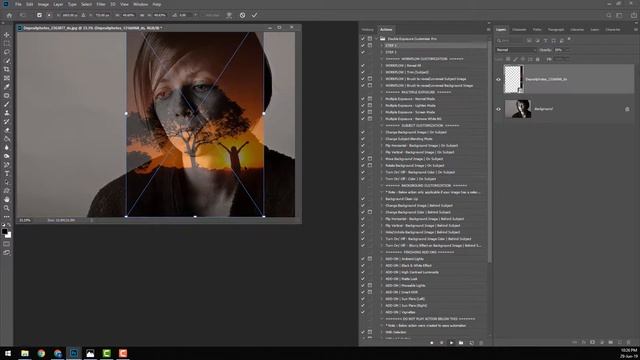Open the Image menu
Screen dimensions: 640x360
pyautogui.click(x=43, y=4)
